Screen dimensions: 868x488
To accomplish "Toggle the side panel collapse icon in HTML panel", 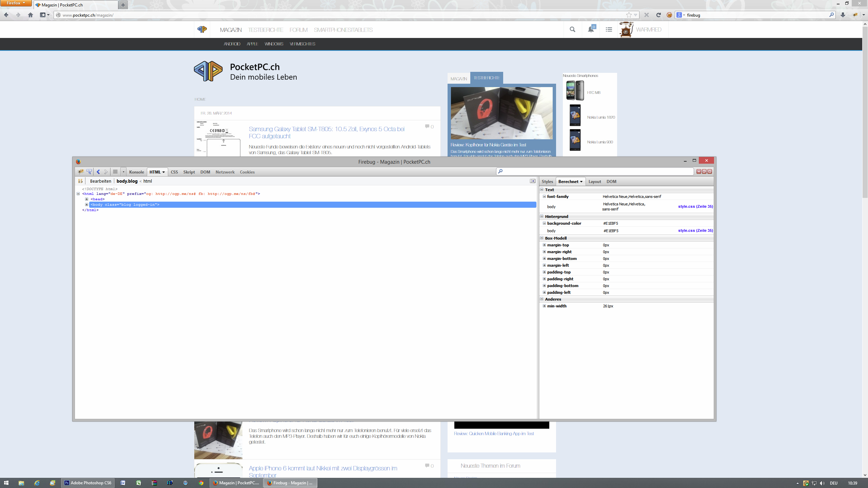I will [x=533, y=181].
